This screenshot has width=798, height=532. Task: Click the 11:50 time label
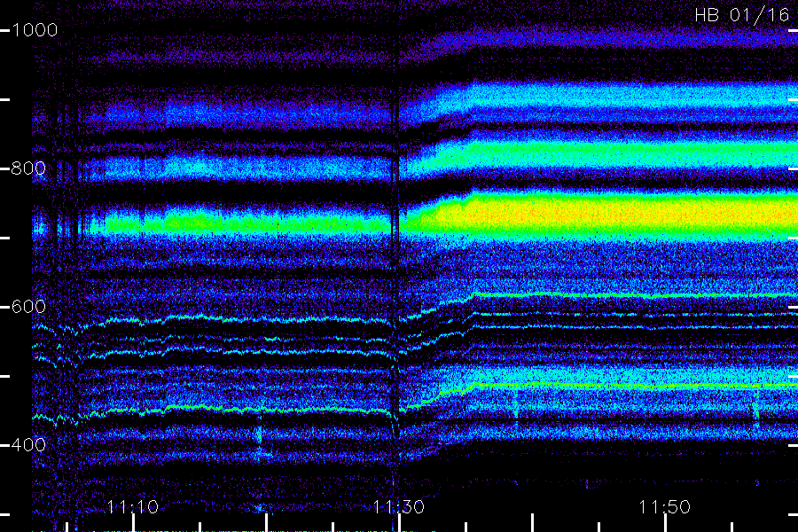(664, 507)
